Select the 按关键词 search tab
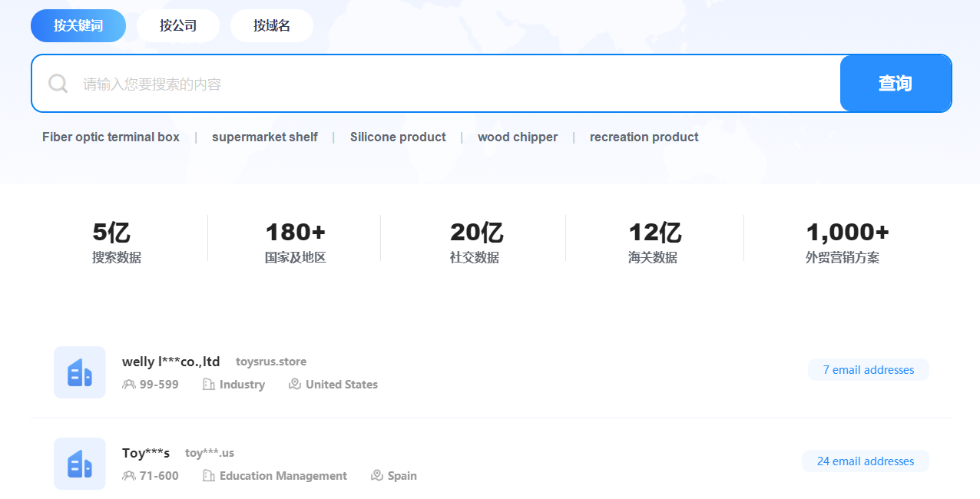The height and width of the screenshot is (499, 980). click(78, 25)
